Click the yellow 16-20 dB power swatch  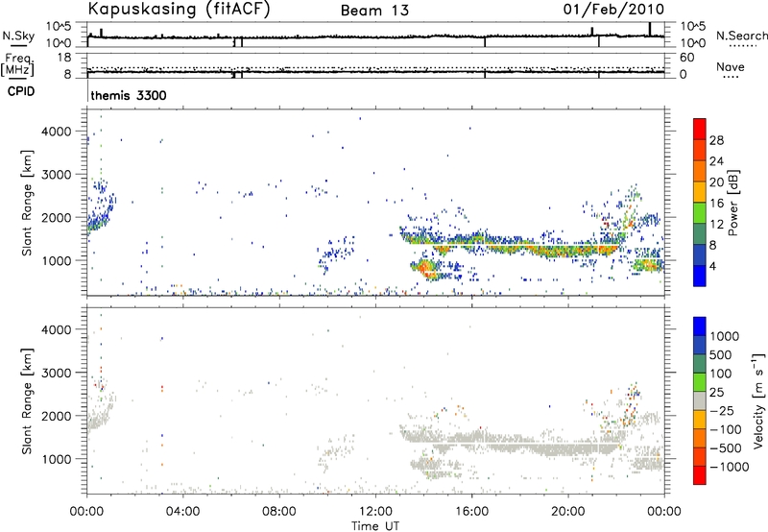[x=700, y=191]
